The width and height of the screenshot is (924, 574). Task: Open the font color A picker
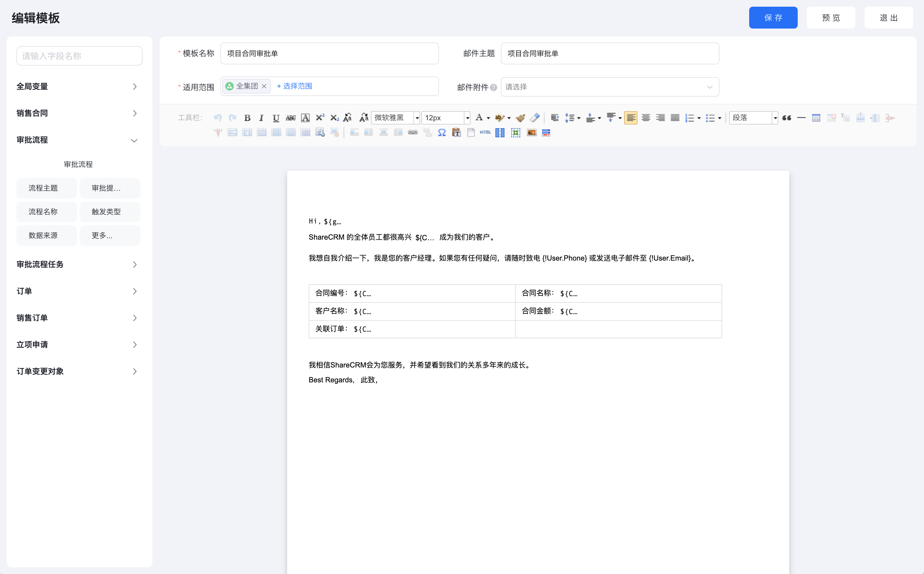[479, 118]
